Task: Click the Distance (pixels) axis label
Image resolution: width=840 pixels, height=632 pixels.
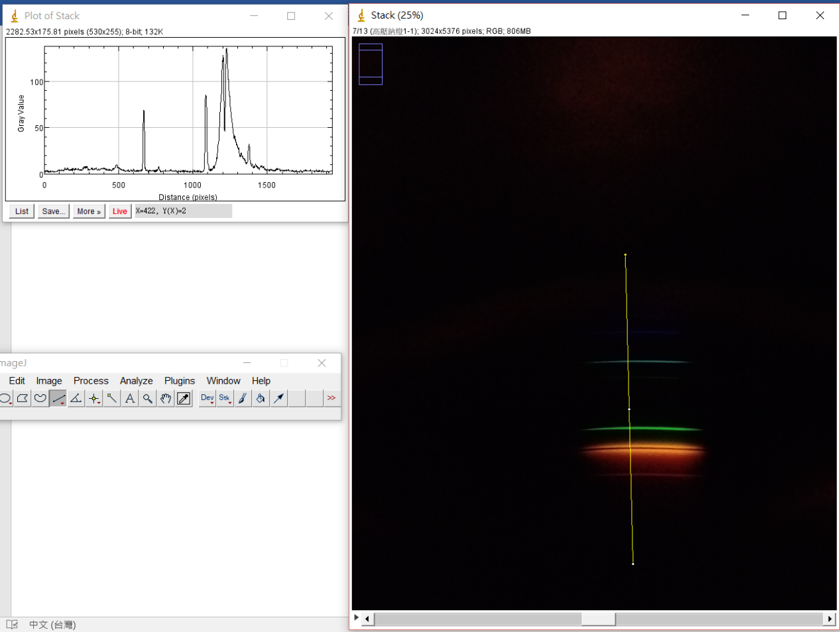Action: [x=188, y=197]
